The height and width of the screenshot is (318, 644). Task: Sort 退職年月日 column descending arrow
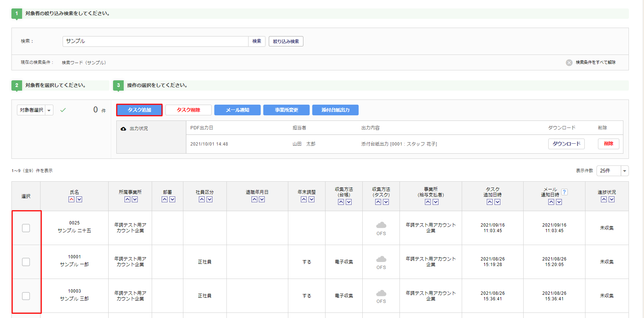click(x=262, y=199)
